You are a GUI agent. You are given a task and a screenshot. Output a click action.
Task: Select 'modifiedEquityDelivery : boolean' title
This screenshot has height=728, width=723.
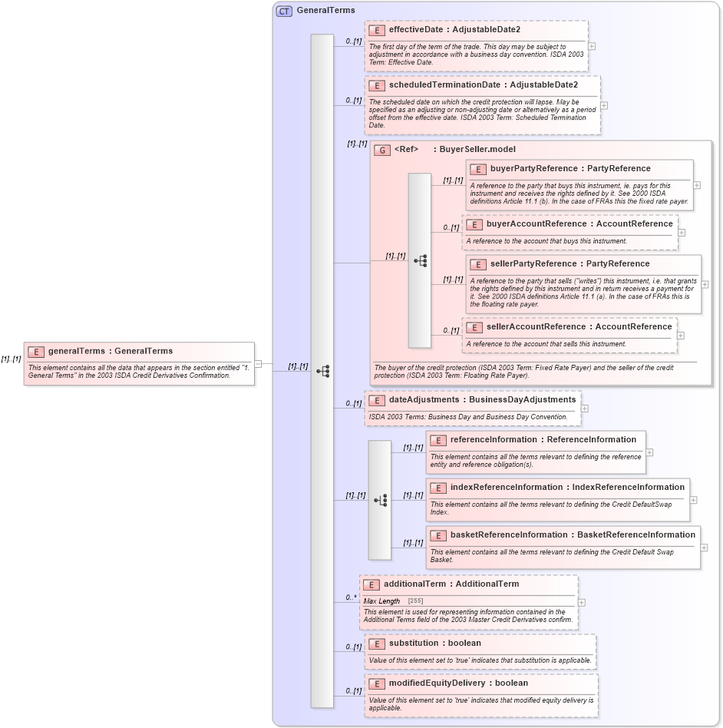click(458, 683)
